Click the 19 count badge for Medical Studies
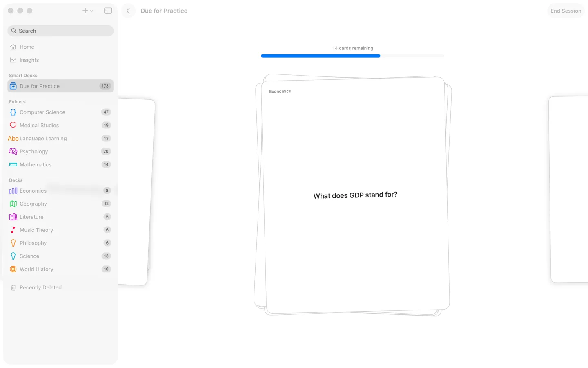Image resolution: width=588 pixels, height=368 pixels. [x=106, y=125]
